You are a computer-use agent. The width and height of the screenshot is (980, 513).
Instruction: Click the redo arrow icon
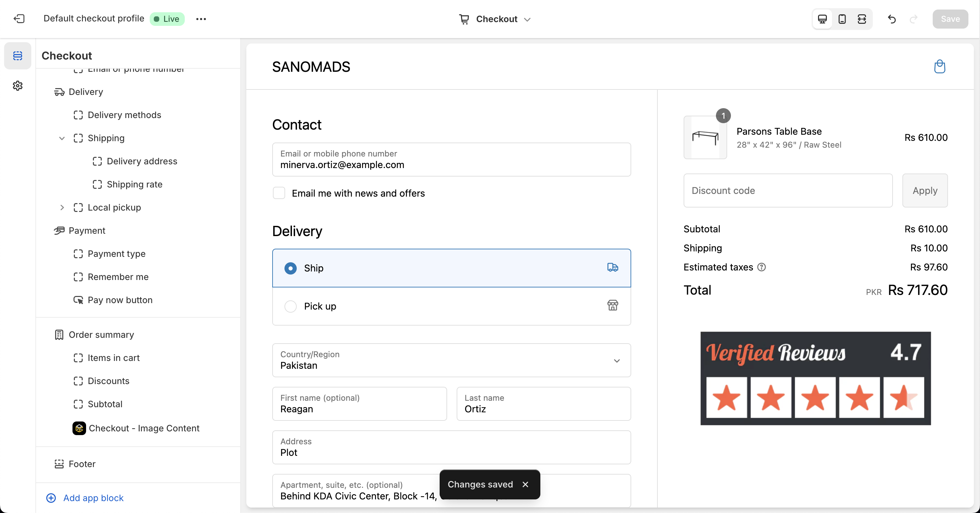913,19
